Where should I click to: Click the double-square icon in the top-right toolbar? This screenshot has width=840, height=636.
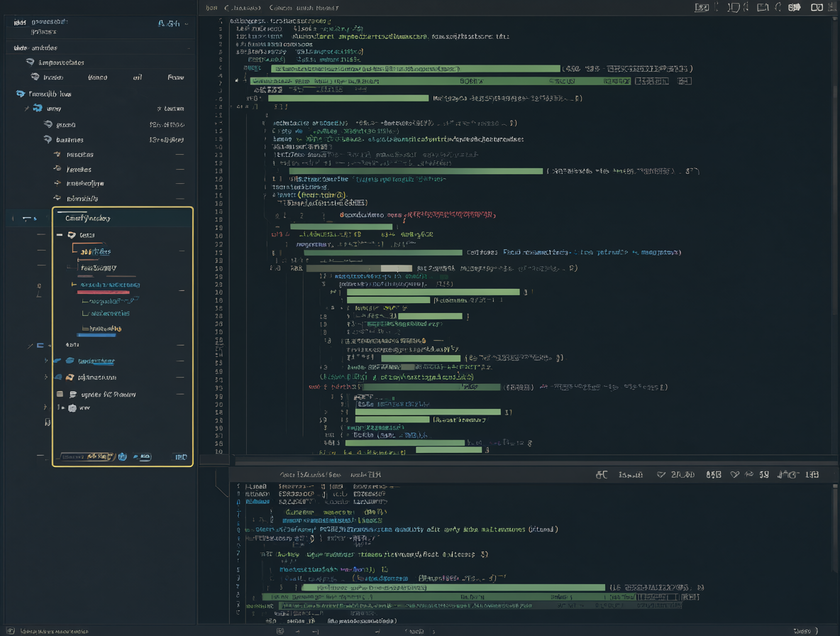817,7
